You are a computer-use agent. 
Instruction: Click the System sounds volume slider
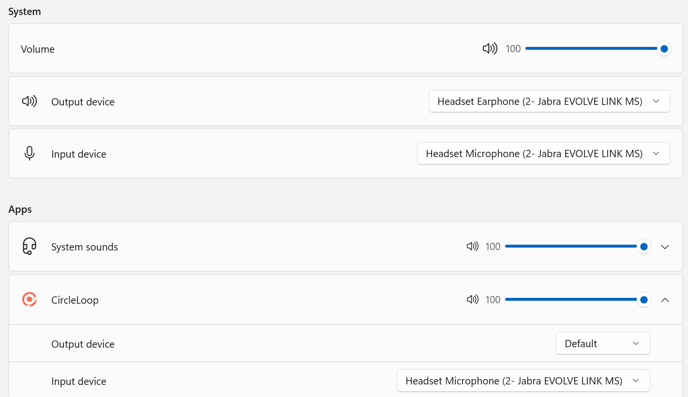click(575, 247)
